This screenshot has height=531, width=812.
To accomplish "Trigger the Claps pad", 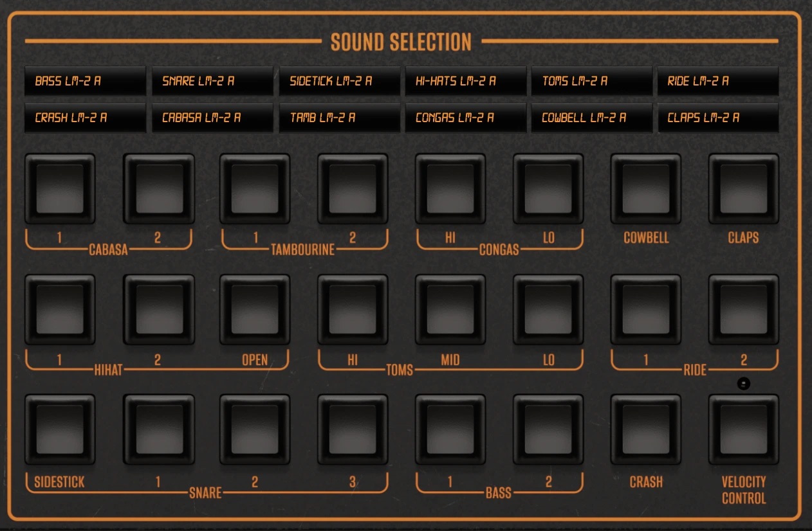I will pyautogui.click(x=743, y=188).
